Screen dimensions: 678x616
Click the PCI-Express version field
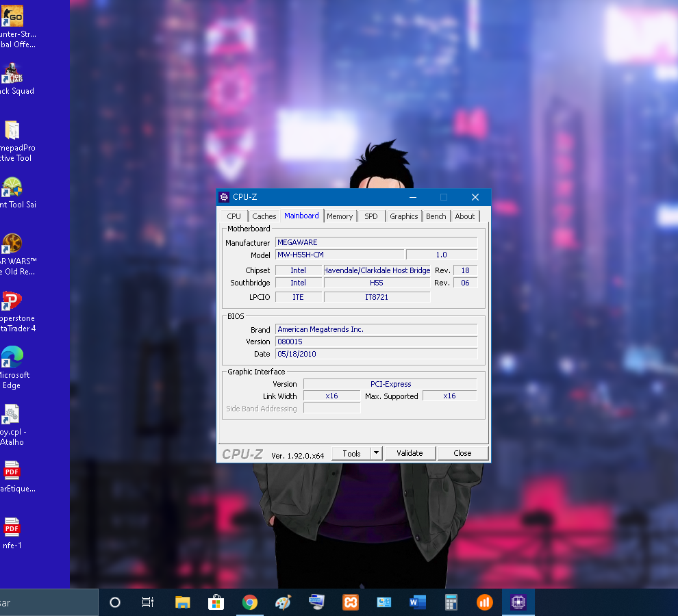390,384
